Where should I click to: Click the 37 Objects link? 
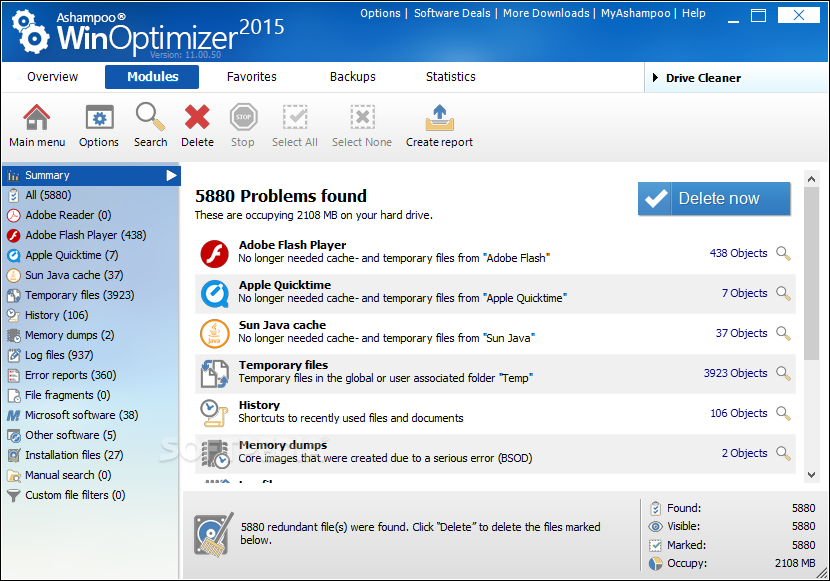tap(741, 333)
